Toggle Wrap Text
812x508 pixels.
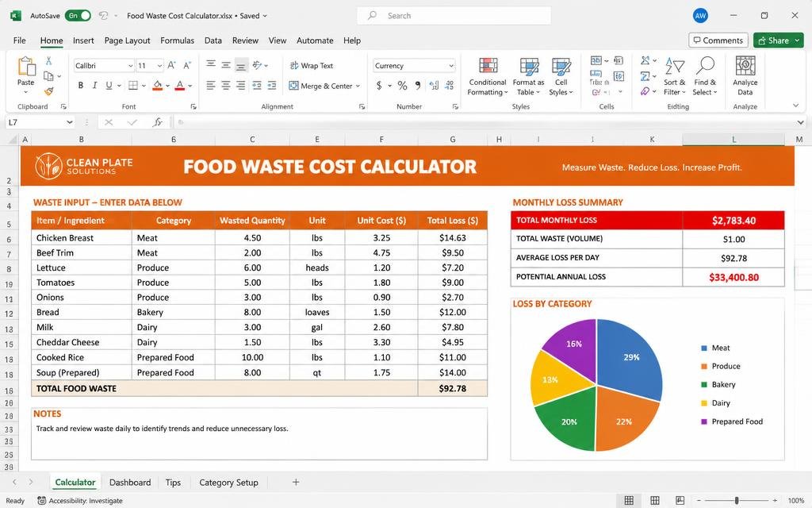(311, 65)
